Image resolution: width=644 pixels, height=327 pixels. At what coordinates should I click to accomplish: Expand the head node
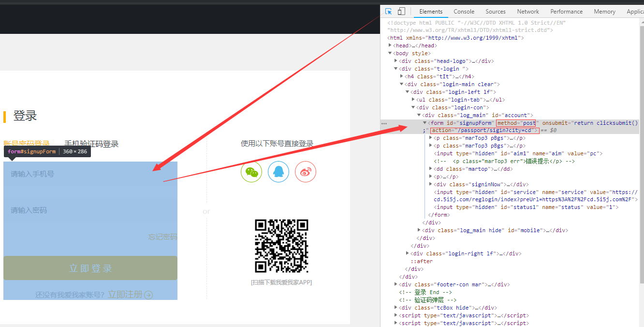click(390, 45)
